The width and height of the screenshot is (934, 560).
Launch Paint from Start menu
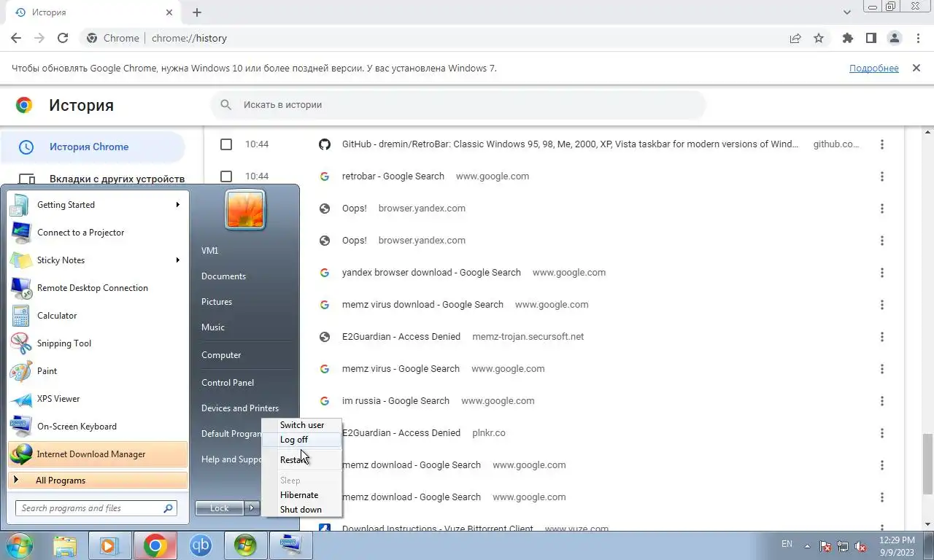98,371
